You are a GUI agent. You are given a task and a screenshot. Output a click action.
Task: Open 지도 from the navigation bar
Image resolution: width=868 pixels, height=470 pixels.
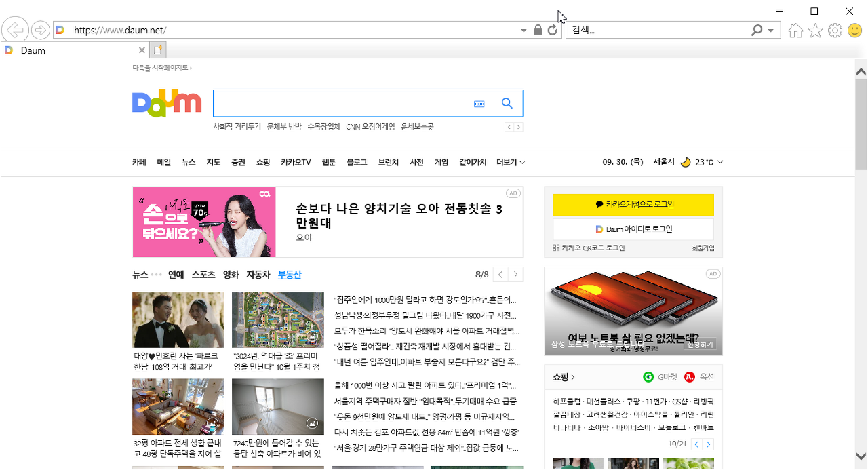[214, 162]
